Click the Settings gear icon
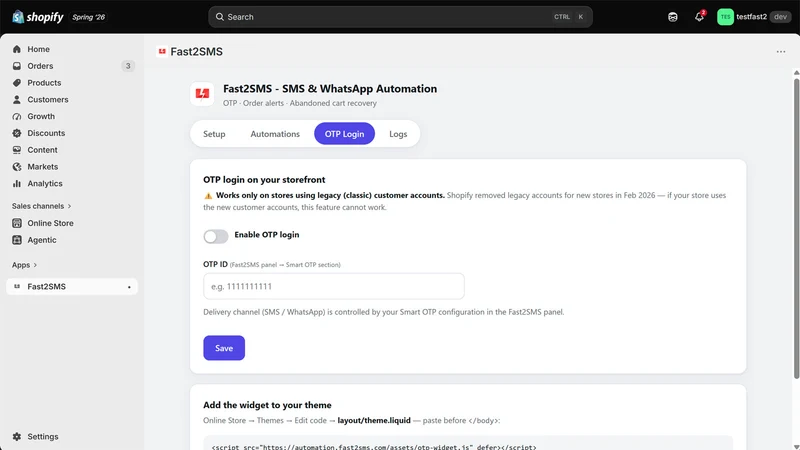Screen dimensions: 800x450 coord(17,437)
